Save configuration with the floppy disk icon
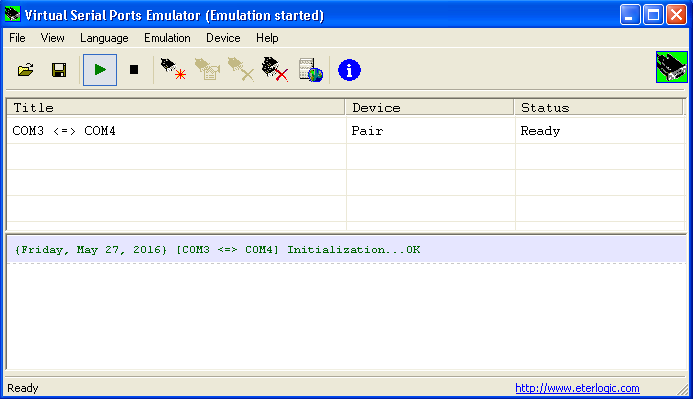 59,70
